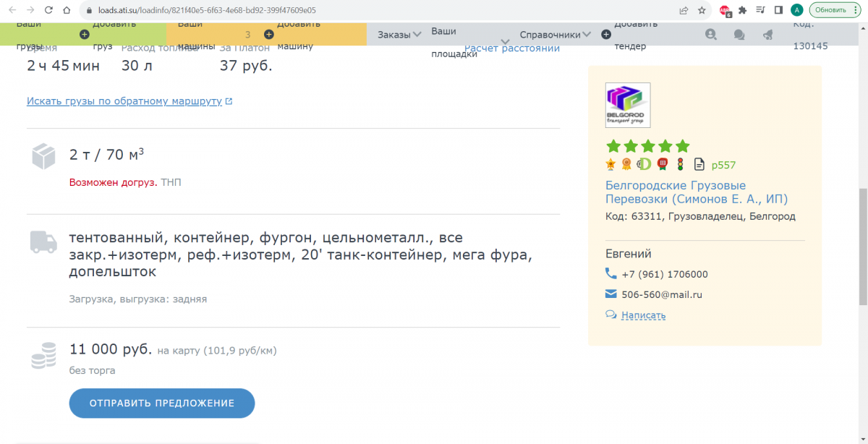868x444 pixels.
Task: Click plus icon to add a cargo
Action: [x=85, y=35]
